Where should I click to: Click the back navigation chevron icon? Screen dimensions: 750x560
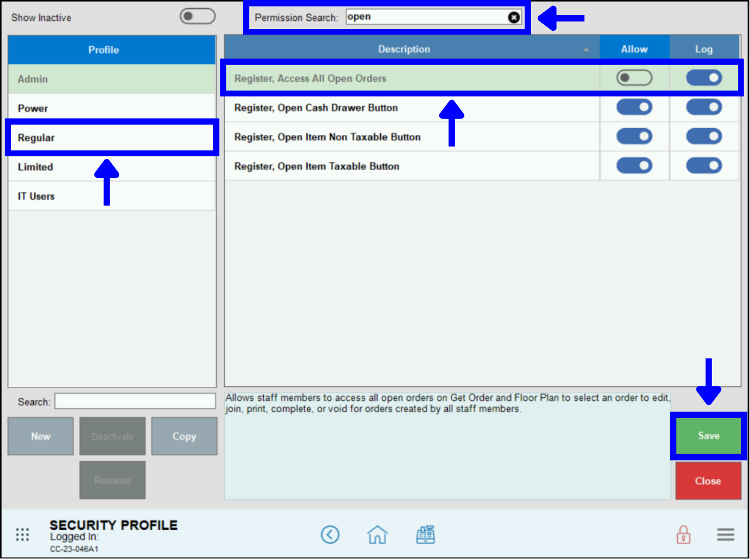click(x=330, y=534)
